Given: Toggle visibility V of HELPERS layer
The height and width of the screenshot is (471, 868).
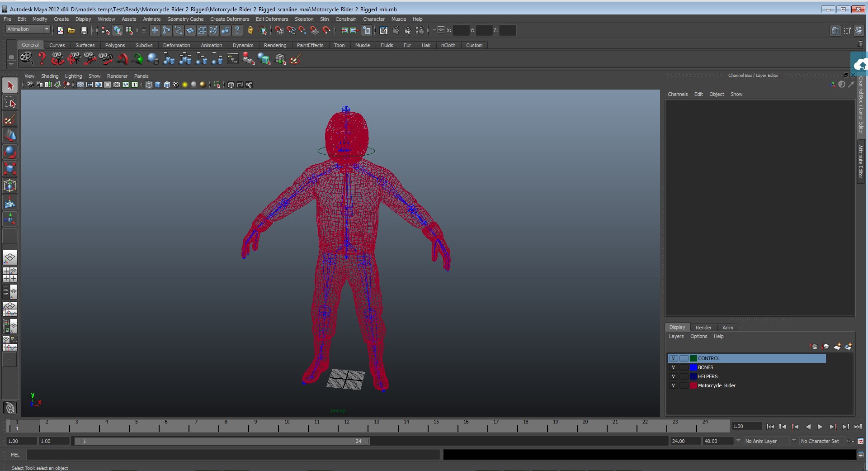Looking at the screenshot, I should [x=673, y=376].
